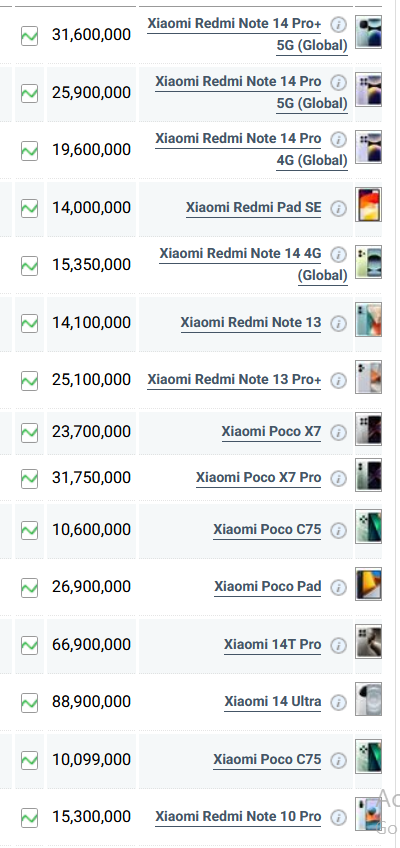Click info icon beside Xiaomi 14T Pro

pyautogui.click(x=338, y=645)
